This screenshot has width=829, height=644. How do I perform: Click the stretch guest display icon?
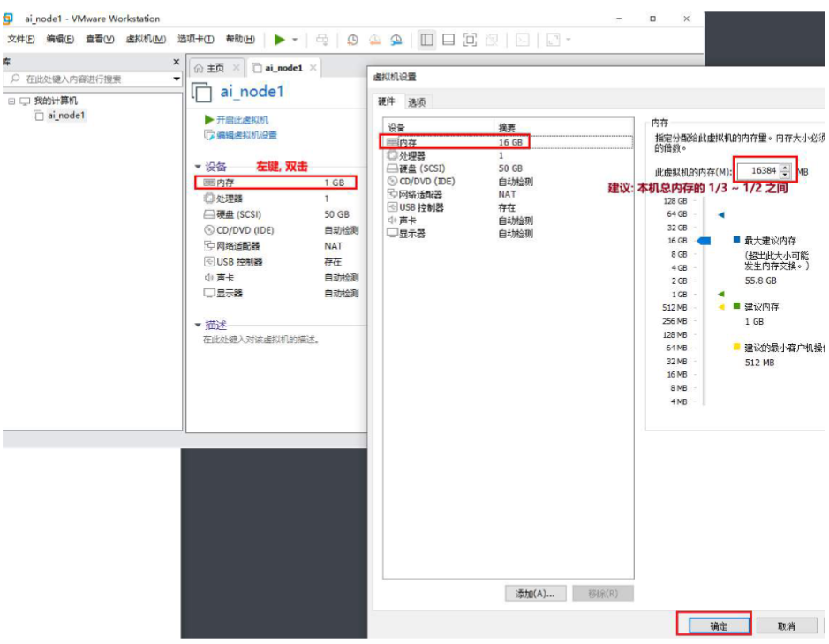553,40
